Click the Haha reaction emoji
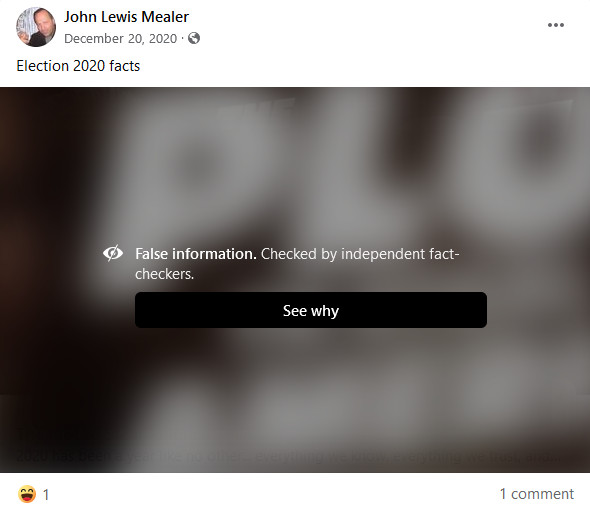 pyautogui.click(x=27, y=494)
